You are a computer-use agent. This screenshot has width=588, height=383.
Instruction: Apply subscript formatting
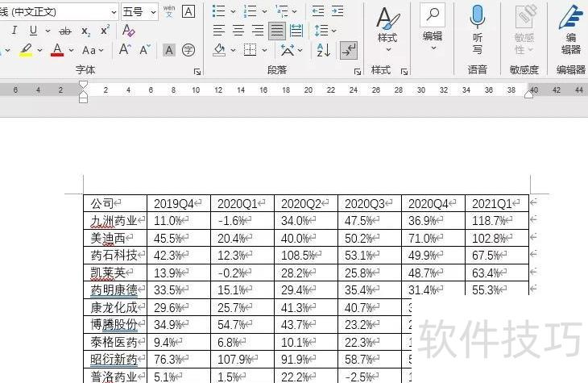pos(86,31)
